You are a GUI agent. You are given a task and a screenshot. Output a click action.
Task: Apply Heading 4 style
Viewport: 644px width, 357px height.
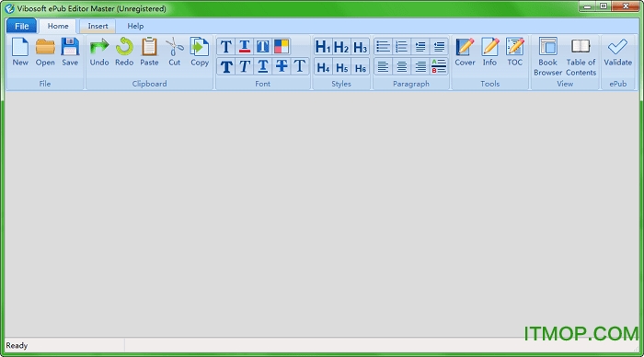323,67
